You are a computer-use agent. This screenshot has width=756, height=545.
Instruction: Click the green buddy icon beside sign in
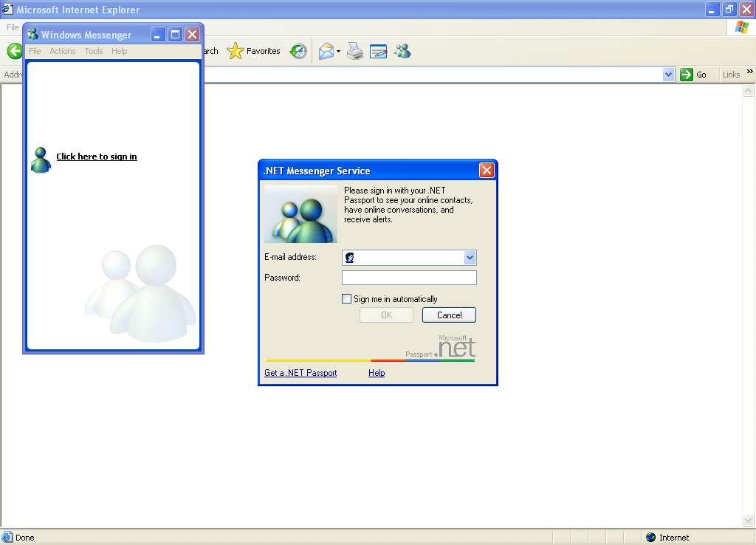(41, 160)
